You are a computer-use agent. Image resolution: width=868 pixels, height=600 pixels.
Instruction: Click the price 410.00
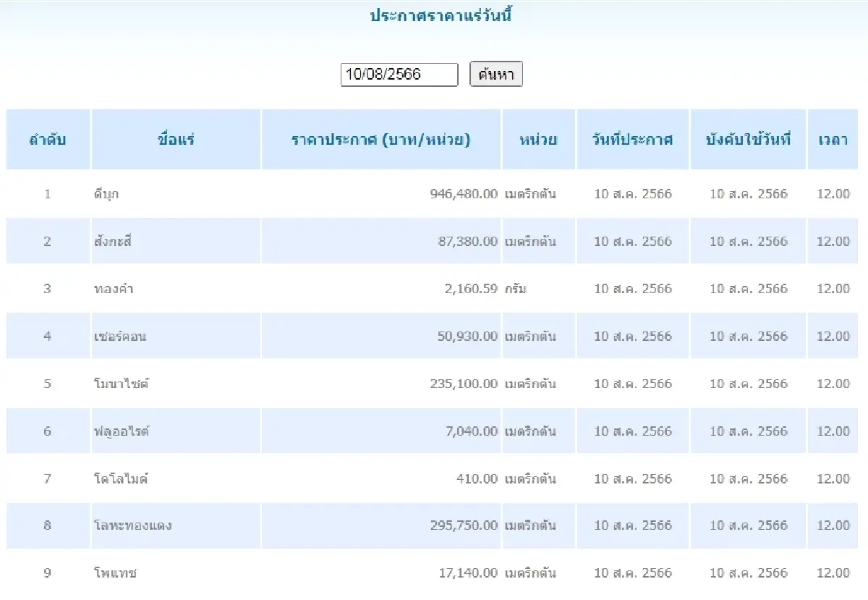[x=477, y=479]
